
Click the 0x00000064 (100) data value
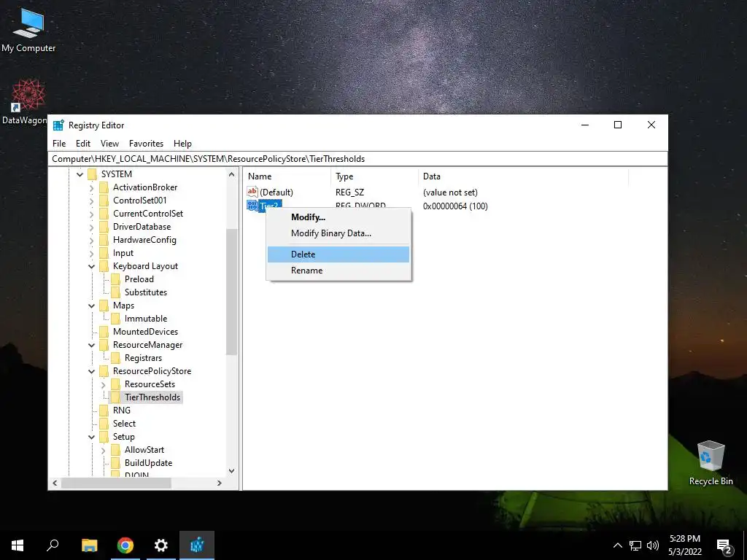tap(455, 206)
